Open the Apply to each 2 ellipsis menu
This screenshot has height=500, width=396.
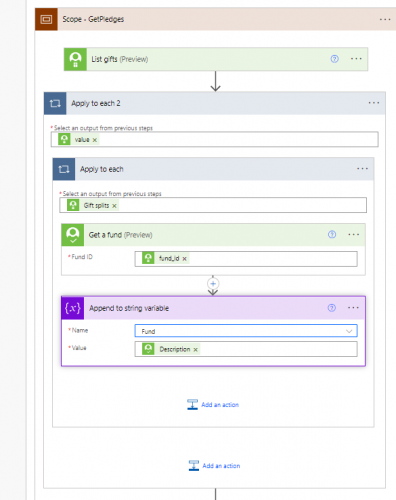coord(374,103)
